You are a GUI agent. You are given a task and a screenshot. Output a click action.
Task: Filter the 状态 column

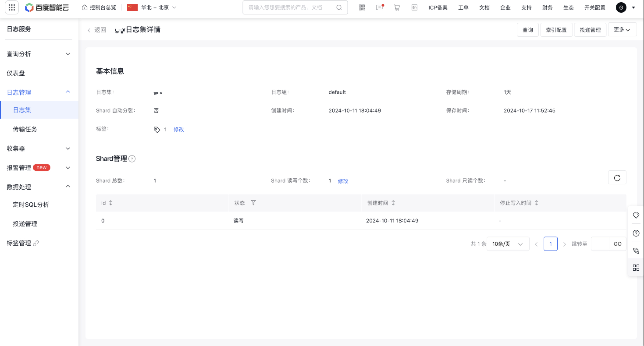point(253,203)
